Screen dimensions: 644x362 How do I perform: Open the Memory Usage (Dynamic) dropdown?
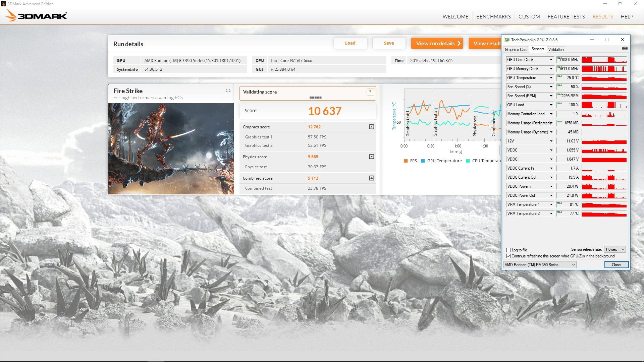point(551,132)
